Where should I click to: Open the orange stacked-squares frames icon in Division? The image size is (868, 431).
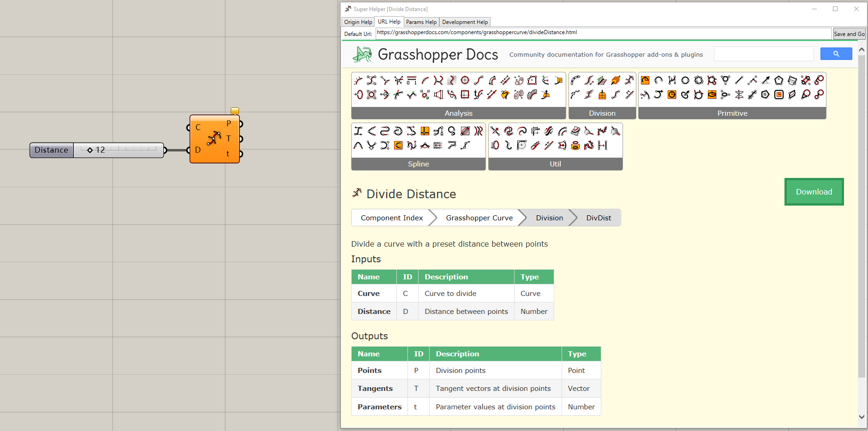(x=616, y=80)
